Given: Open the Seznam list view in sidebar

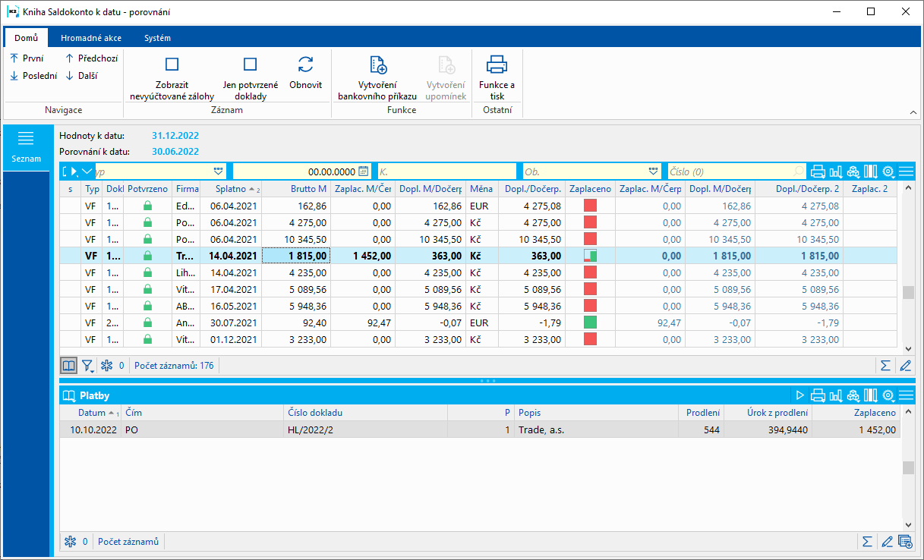Looking at the screenshot, I should click(x=27, y=146).
